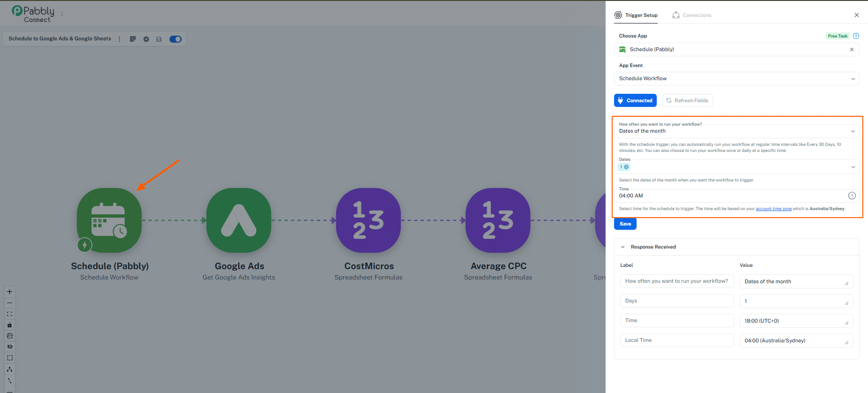Click the '04:00 (Australia/Sydney)' value field
Image resolution: width=868 pixels, height=393 pixels.
point(796,340)
